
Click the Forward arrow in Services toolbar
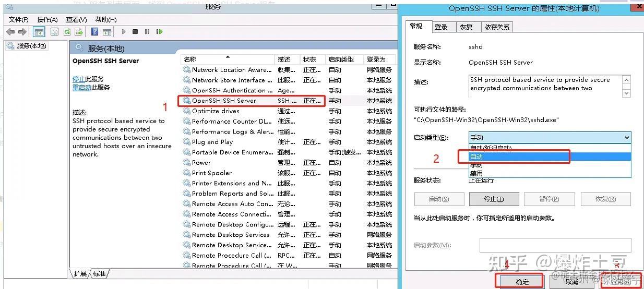tap(23, 32)
